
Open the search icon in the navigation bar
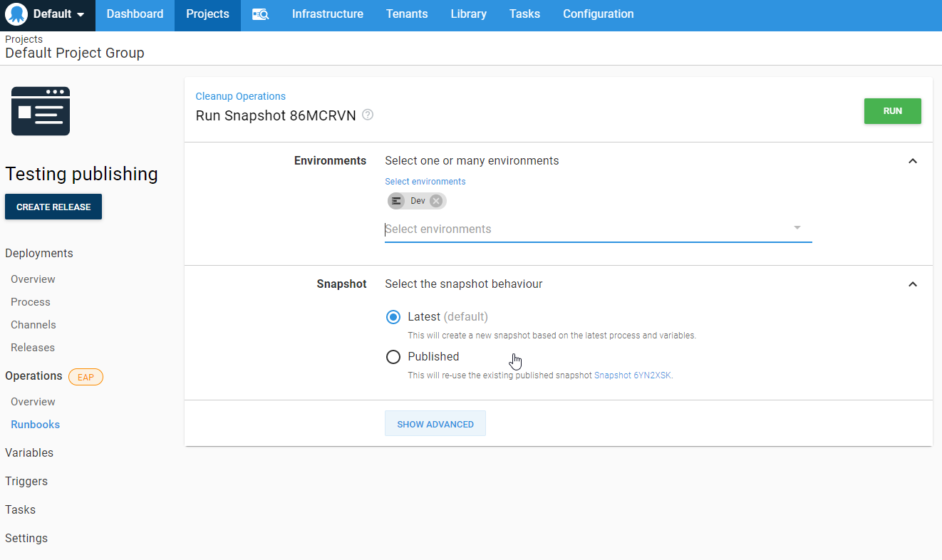(261, 14)
